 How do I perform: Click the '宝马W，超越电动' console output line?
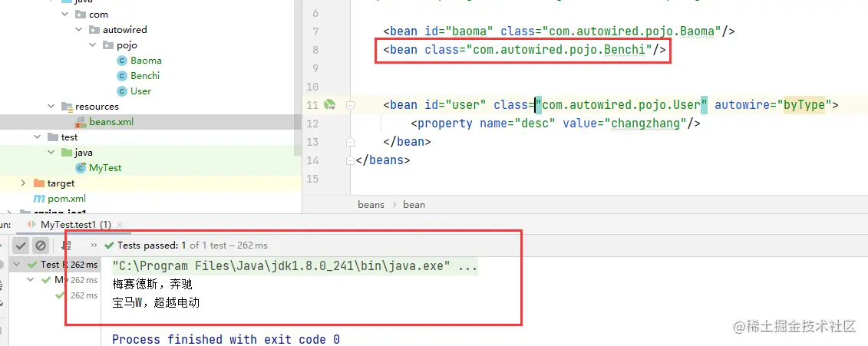tap(156, 303)
